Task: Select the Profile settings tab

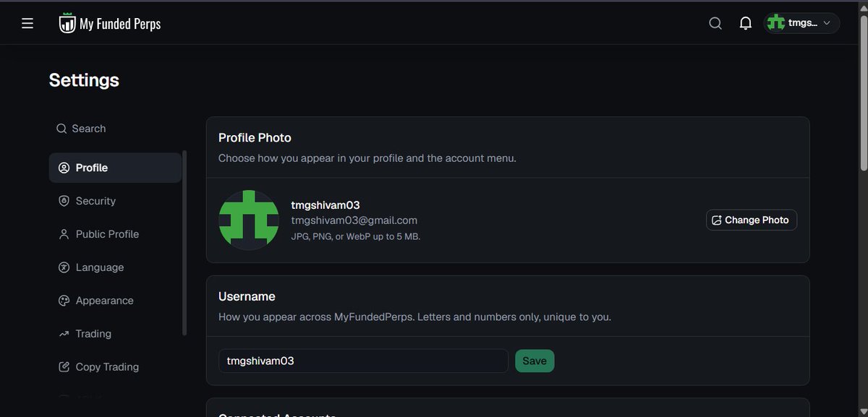Action: click(115, 168)
